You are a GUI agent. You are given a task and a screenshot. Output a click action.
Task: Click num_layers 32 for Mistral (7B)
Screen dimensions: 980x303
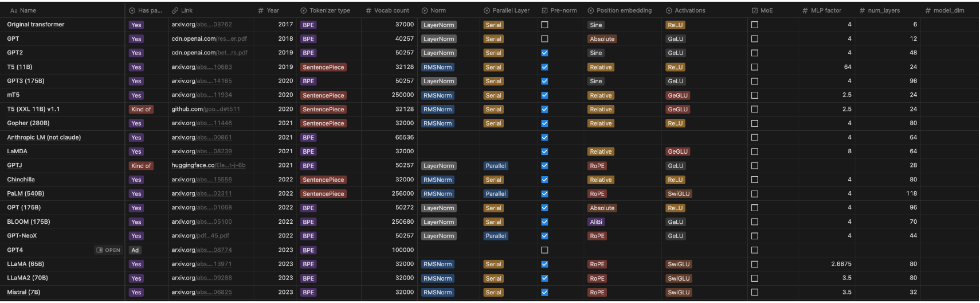coord(914,292)
